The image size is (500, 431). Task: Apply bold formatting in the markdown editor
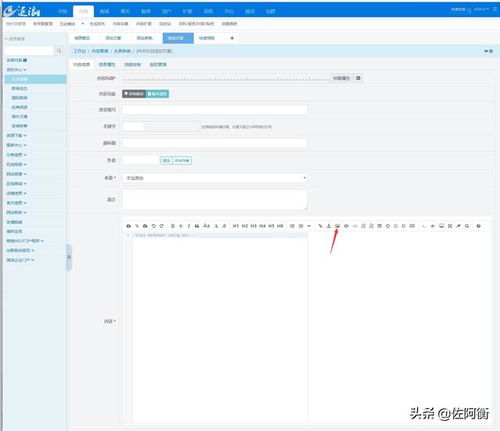coord(173,226)
